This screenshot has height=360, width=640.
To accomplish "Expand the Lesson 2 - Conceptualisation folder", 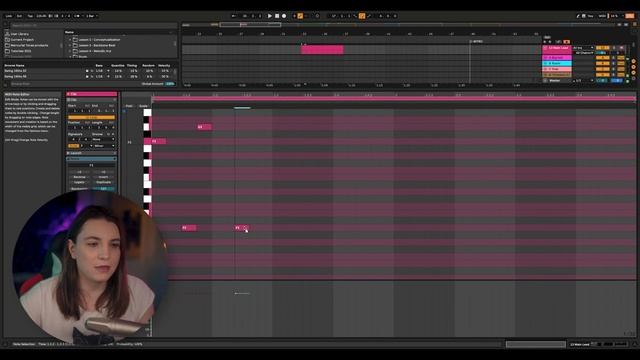I will (x=70, y=40).
